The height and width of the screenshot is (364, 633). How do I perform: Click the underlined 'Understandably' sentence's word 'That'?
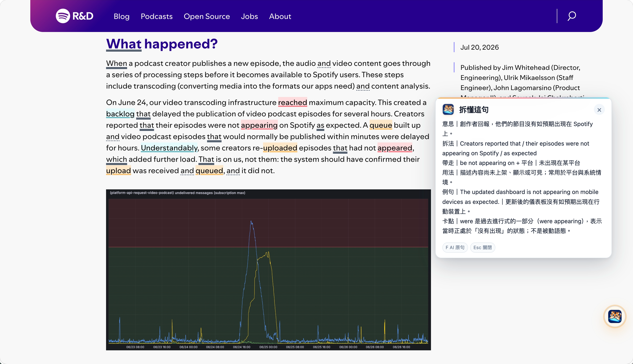coord(206,159)
